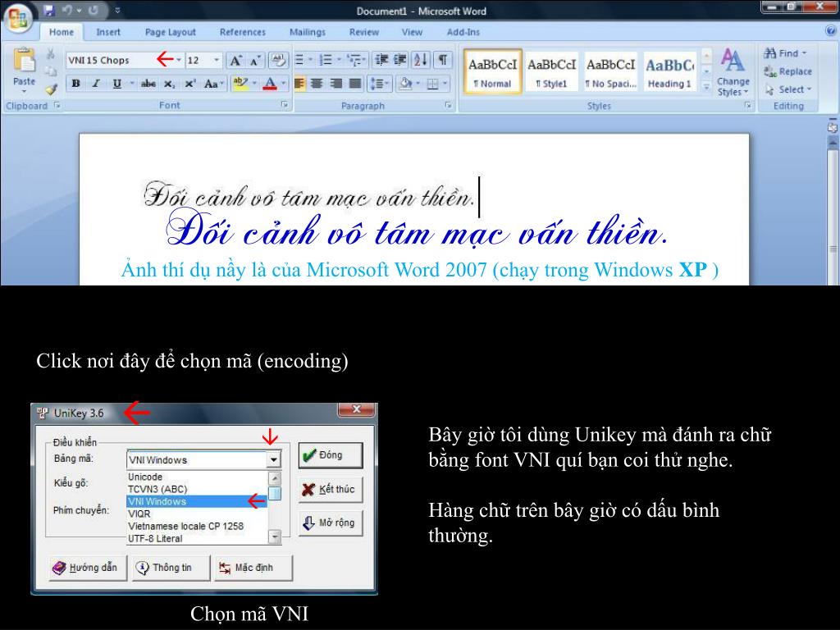Image resolution: width=840 pixels, height=630 pixels.
Task: Switch to the Home ribbon tab
Action: (x=62, y=32)
